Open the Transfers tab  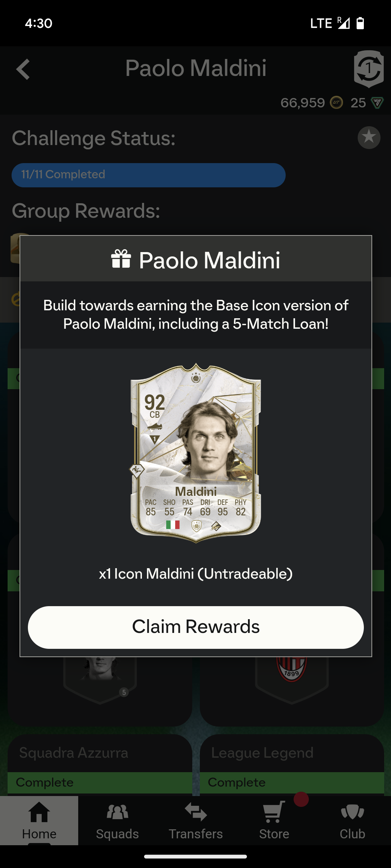click(x=195, y=820)
